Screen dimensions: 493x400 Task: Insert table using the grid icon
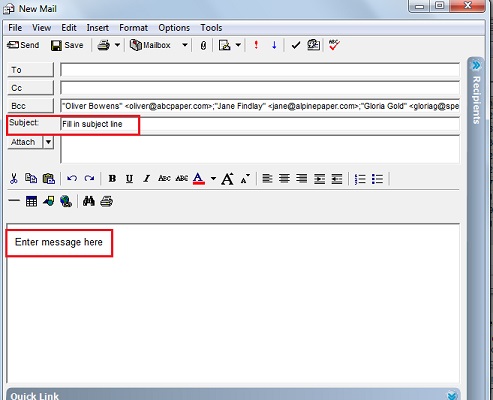(x=31, y=201)
